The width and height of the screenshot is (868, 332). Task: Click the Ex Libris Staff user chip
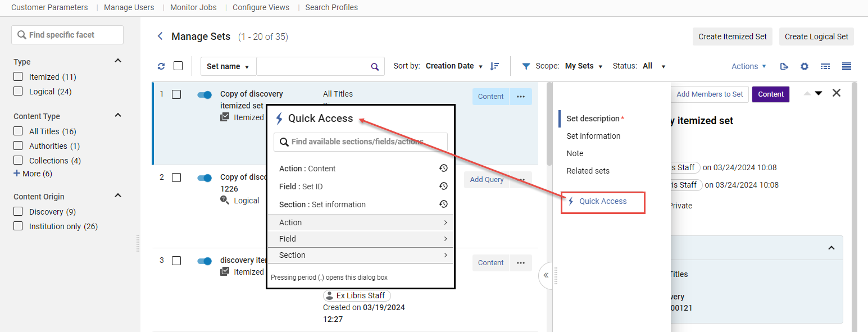coord(357,295)
